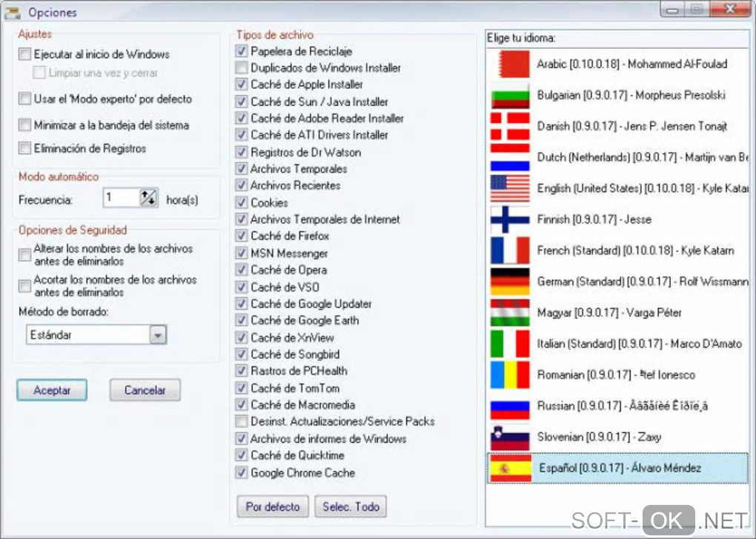Check Minimizar a la bandeja del sistema
Image resolution: width=756 pixels, height=539 pixels.
click(x=24, y=125)
